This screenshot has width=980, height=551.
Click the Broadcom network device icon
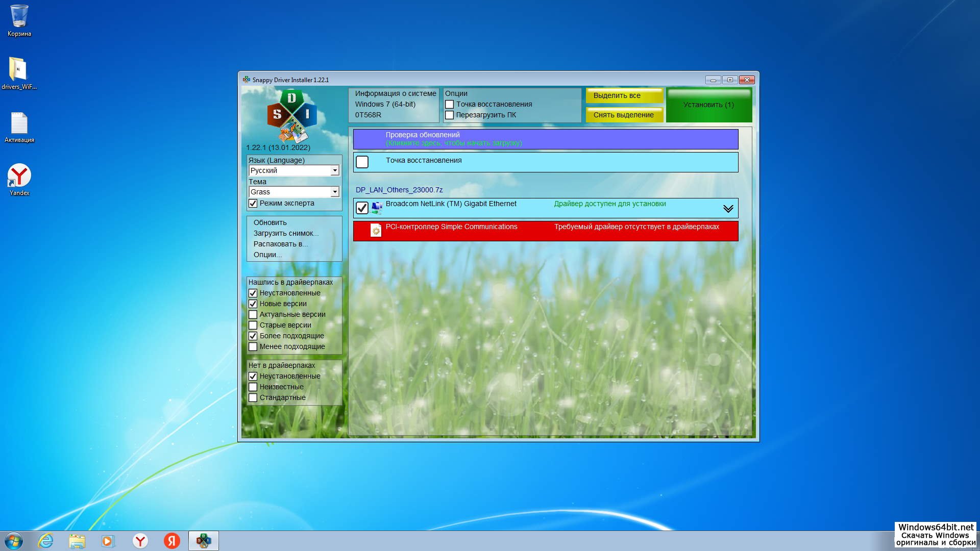click(x=377, y=208)
